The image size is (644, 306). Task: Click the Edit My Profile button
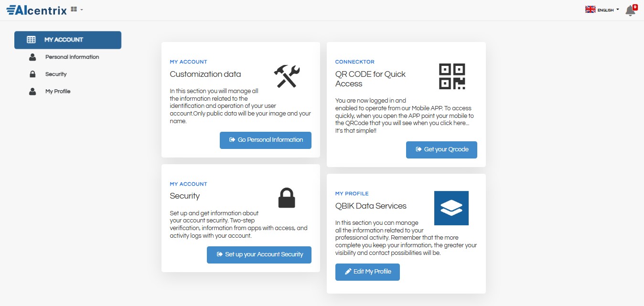(x=367, y=272)
